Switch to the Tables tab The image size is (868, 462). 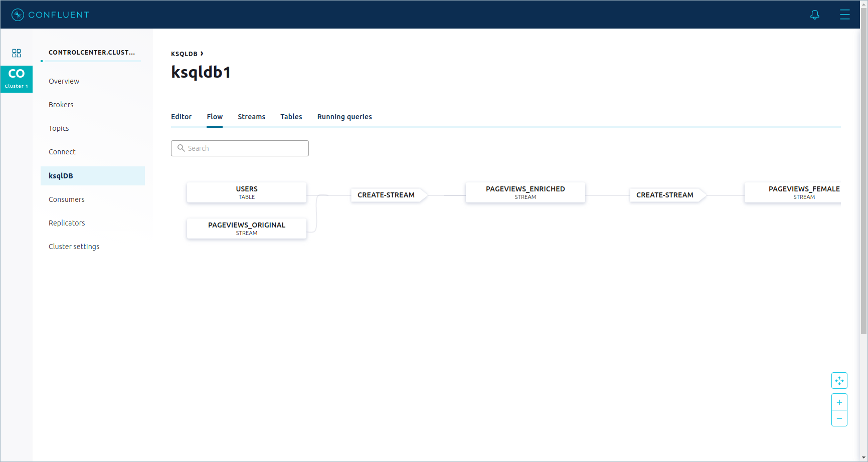click(291, 117)
